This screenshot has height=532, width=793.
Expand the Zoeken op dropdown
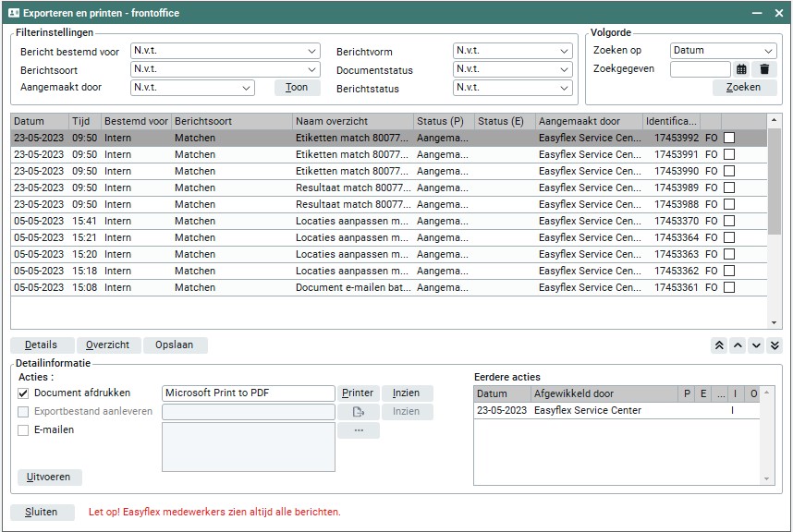click(723, 51)
